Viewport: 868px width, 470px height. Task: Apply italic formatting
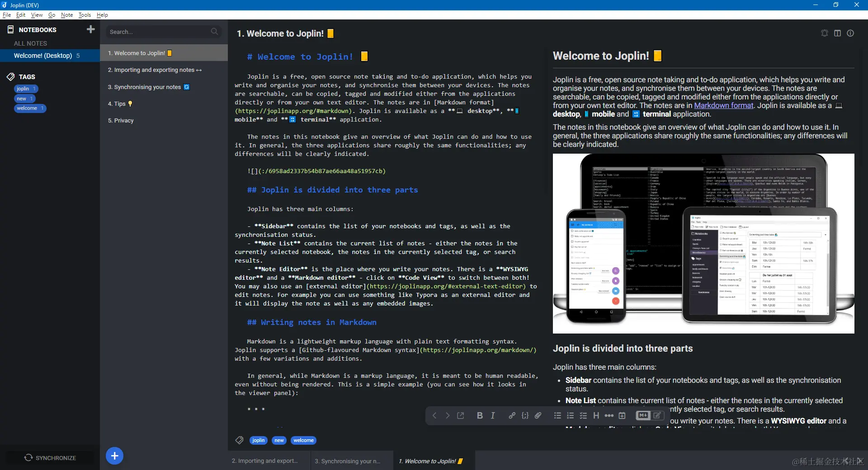click(x=493, y=415)
